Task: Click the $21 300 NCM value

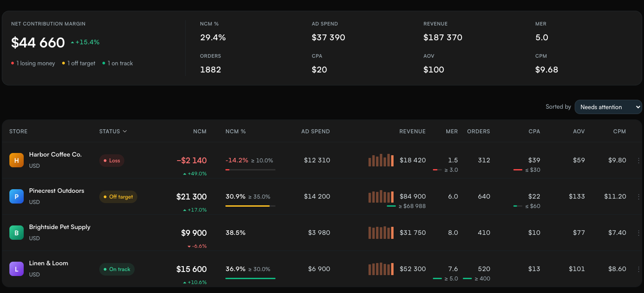Action: (191, 197)
